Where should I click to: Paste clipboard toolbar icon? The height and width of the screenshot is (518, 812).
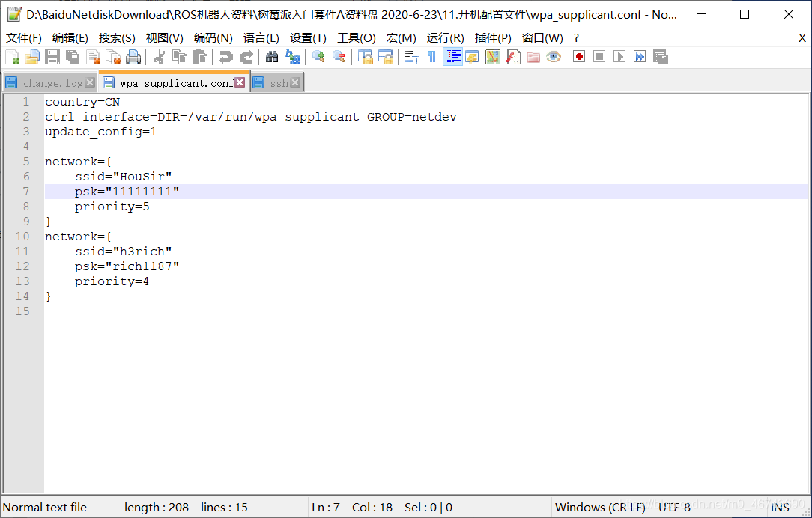pos(199,57)
